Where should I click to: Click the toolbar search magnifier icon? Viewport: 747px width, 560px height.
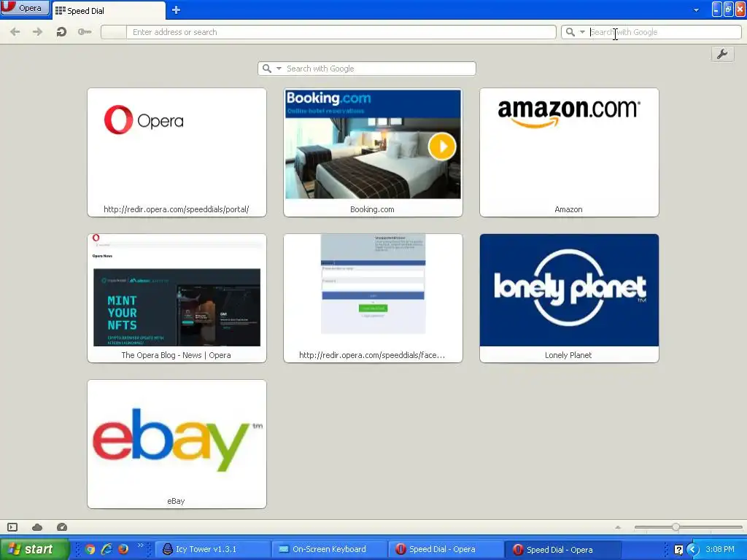[570, 32]
